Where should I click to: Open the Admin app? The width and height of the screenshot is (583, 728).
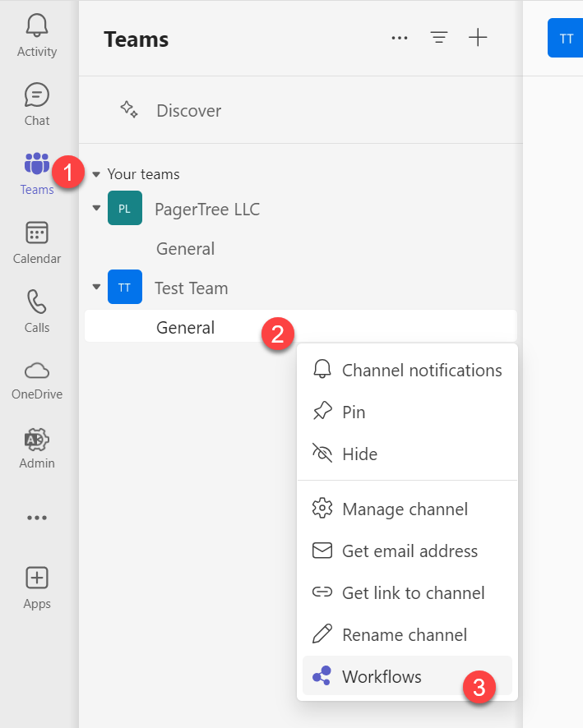36,447
